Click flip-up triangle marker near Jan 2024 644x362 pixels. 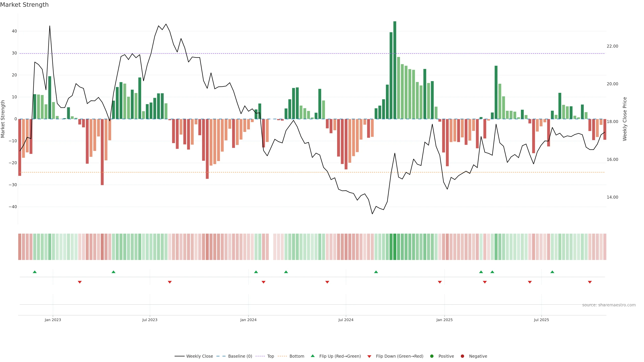(256, 272)
